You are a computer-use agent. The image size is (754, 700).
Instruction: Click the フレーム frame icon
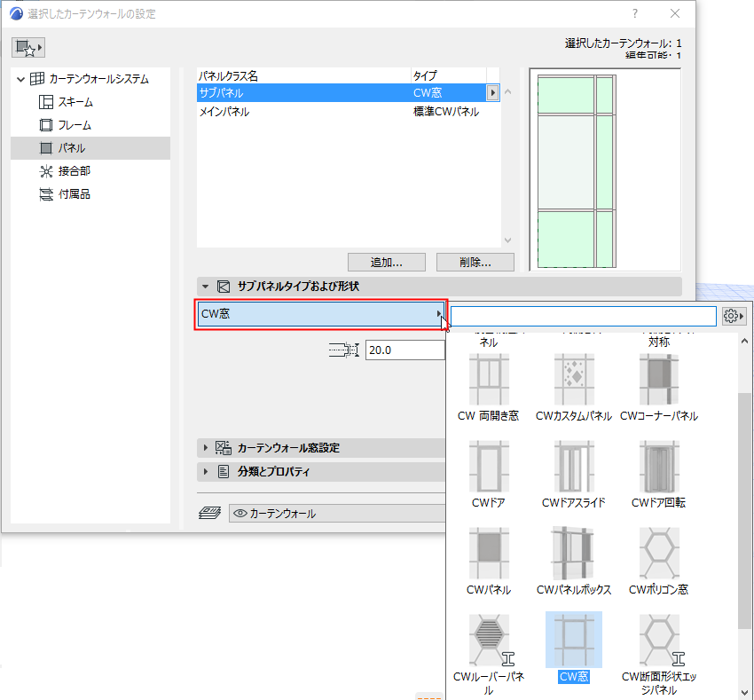pyautogui.click(x=46, y=125)
